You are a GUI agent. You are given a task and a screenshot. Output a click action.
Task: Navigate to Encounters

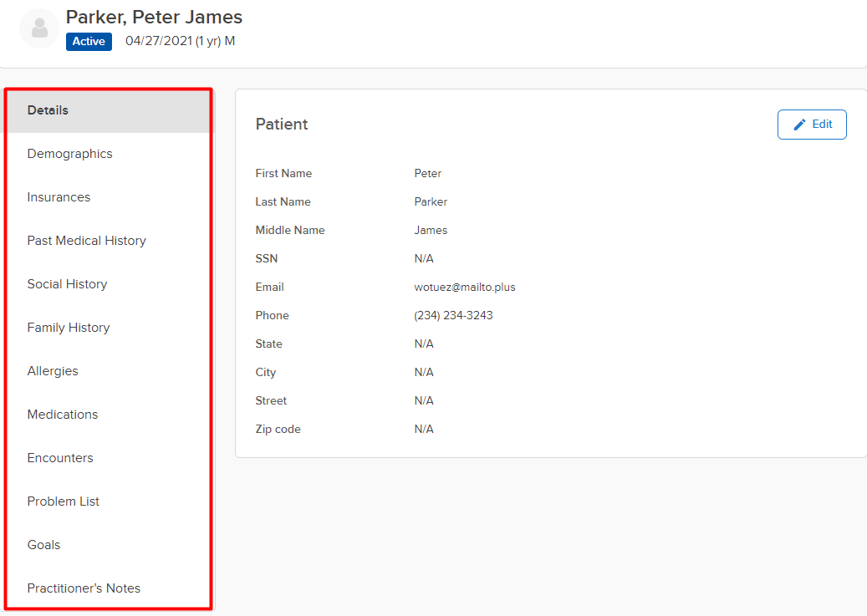60,458
